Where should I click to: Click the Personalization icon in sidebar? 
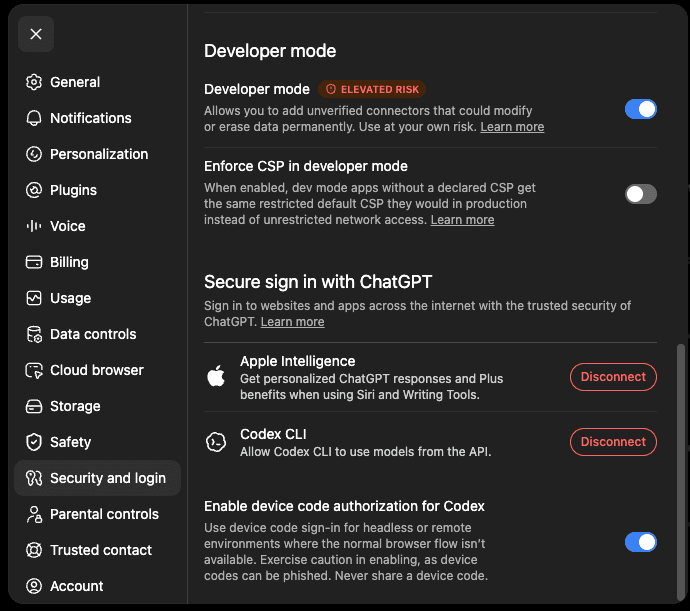(34, 154)
